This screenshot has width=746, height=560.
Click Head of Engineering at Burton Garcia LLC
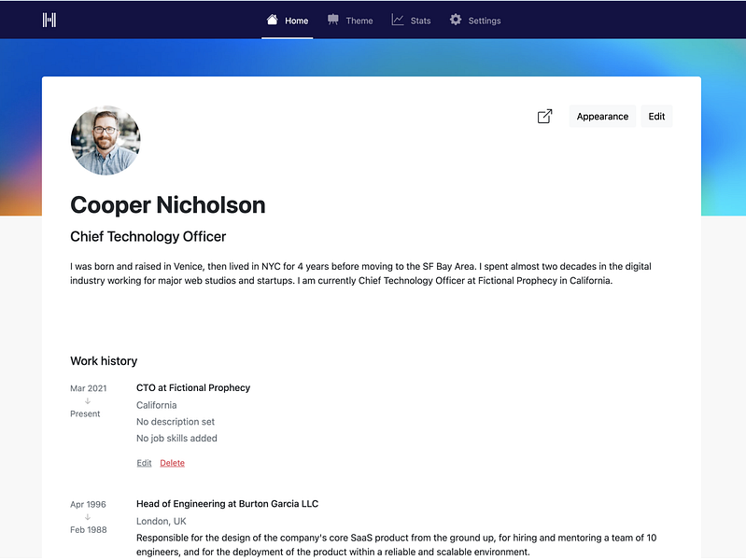(x=228, y=504)
